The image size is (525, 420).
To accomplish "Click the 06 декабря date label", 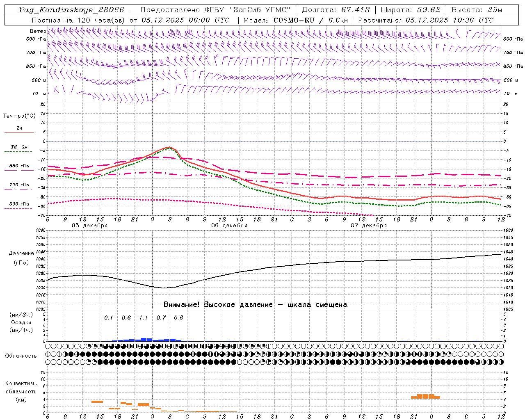I will pos(229,226).
